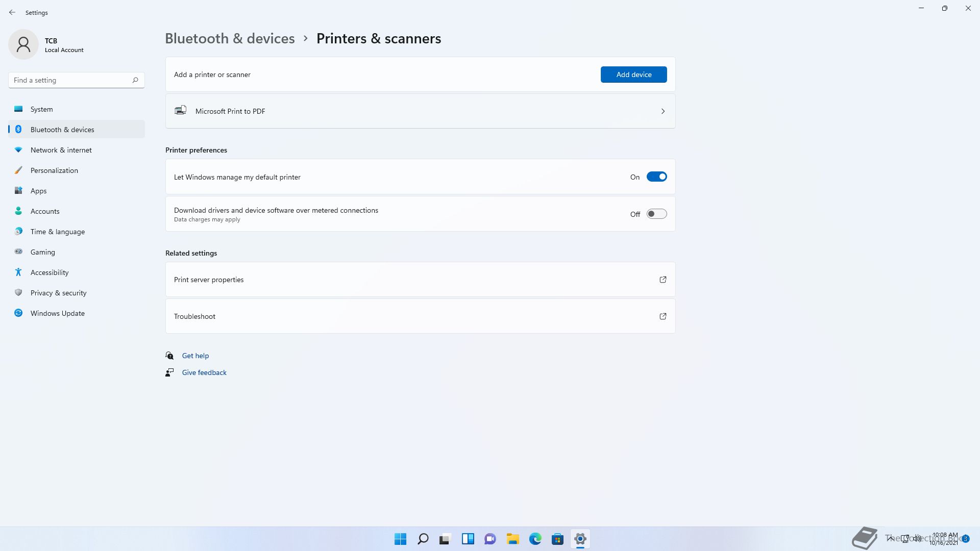Click the Privacy & security shield icon
This screenshot has width=980, height=551.
pyautogui.click(x=18, y=292)
